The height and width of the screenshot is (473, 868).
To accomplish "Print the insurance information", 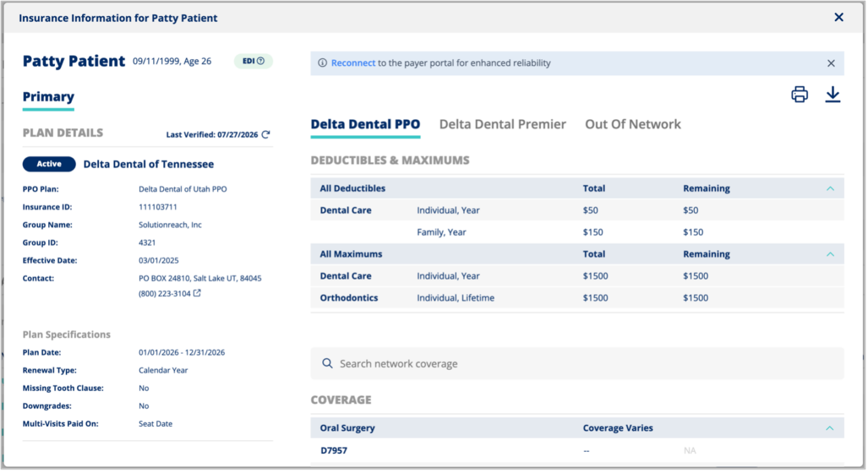I will (x=800, y=95).
